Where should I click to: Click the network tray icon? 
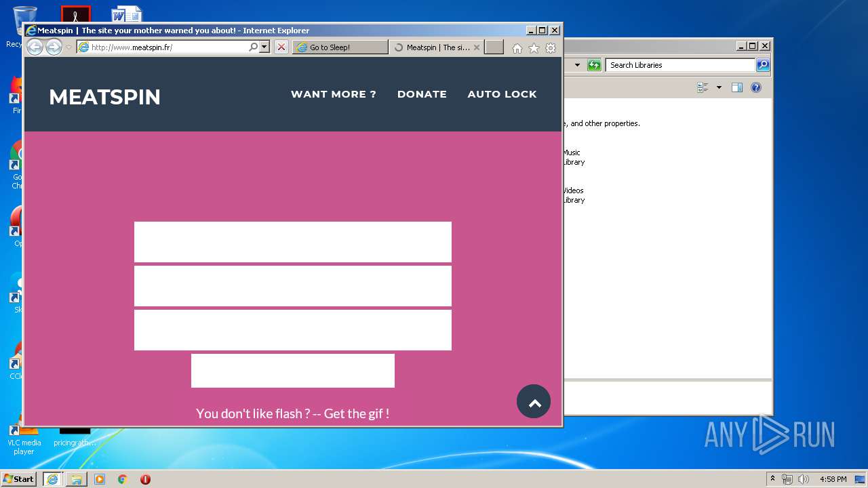[787, 479]
